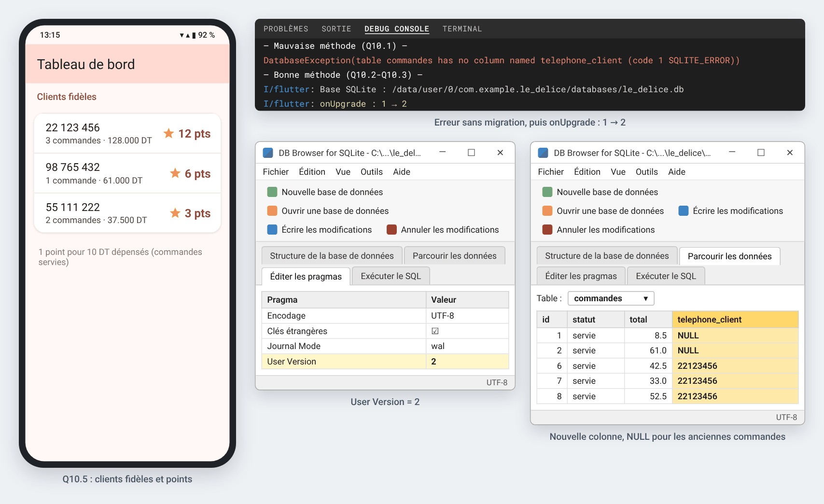
Task: Open Vue menu in the pragmas window
Action: (343, 172)
